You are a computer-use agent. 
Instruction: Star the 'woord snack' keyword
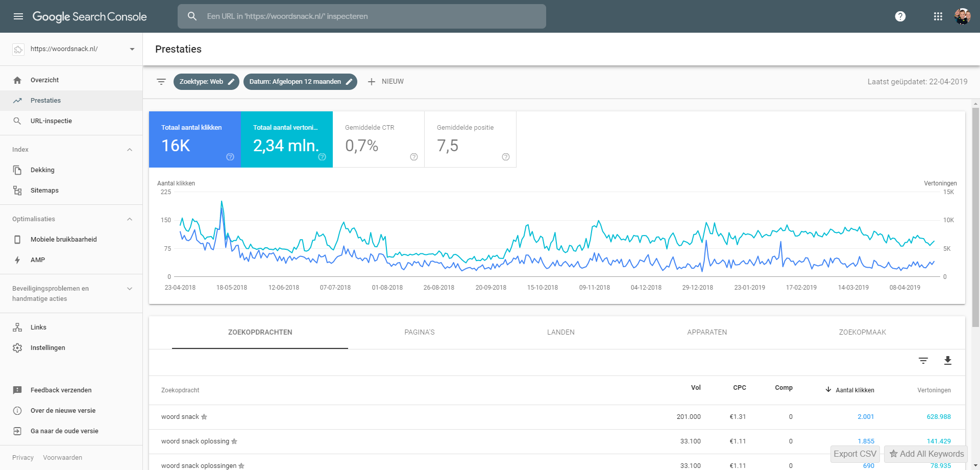click(x=204, y=417)
